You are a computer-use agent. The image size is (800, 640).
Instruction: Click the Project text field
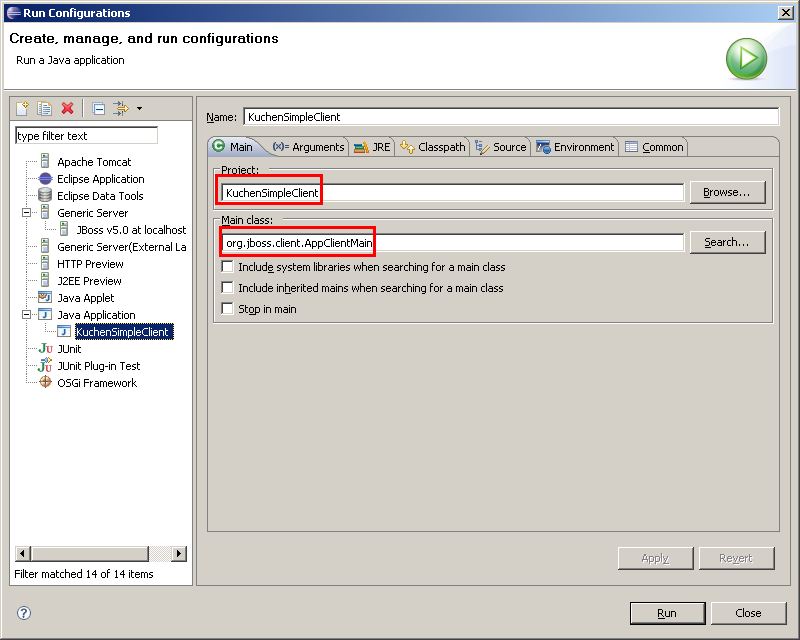point(453,192)
